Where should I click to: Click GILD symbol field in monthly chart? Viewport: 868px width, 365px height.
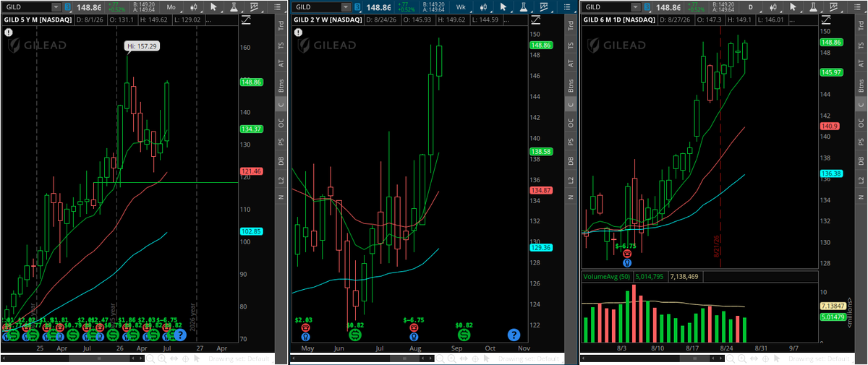tap(27, 7)
